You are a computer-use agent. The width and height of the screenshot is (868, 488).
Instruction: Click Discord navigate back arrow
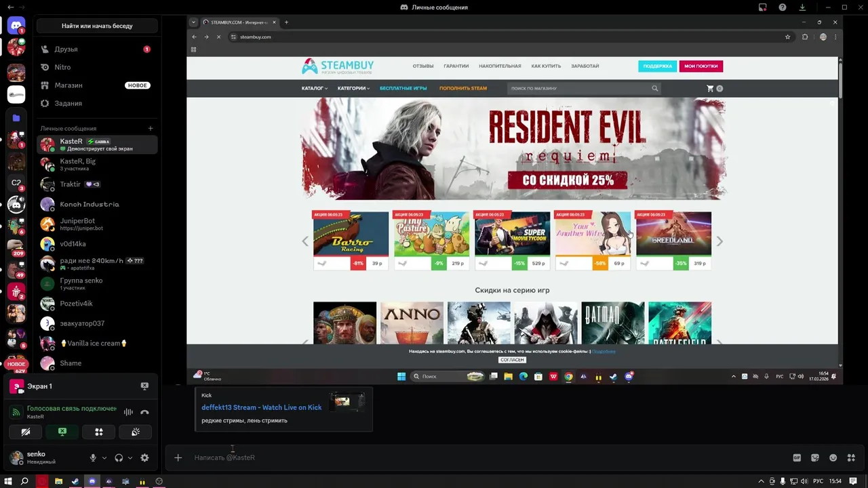pos(10,7)
